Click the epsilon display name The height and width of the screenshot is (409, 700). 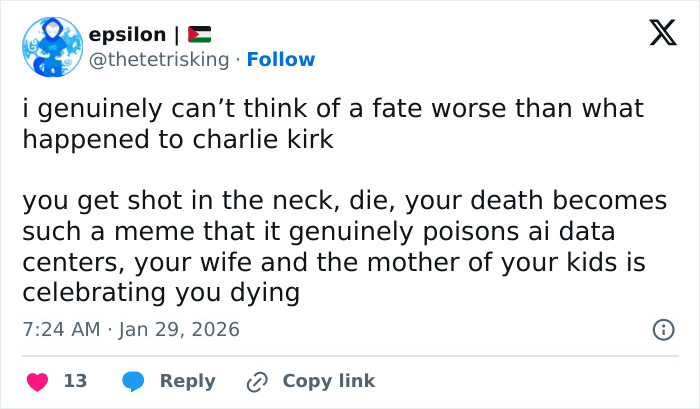click(x=127, y=35)
